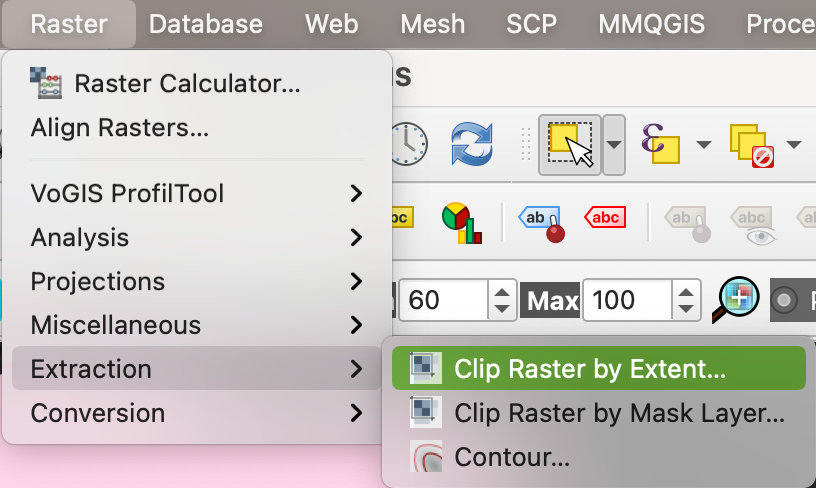This screenshot has width=816, height=488.
Task: Select Contour from the Extraction submenu
Action: [x=511, y=457]
